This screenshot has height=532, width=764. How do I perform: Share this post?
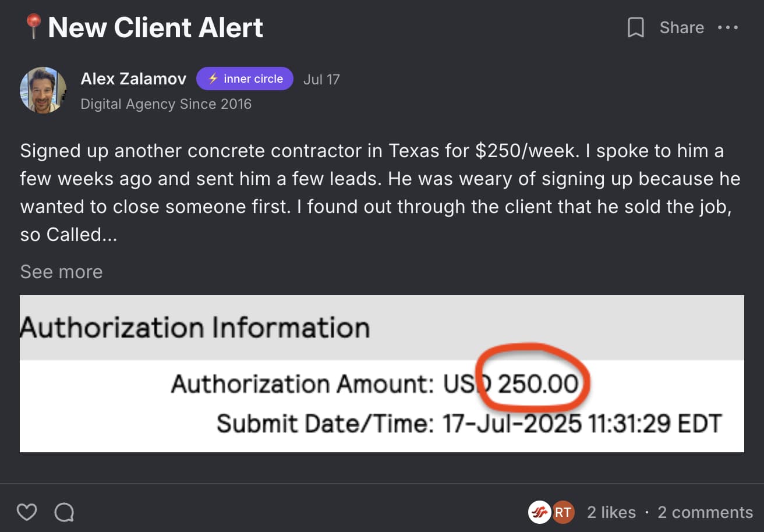[x=681, y=28]
